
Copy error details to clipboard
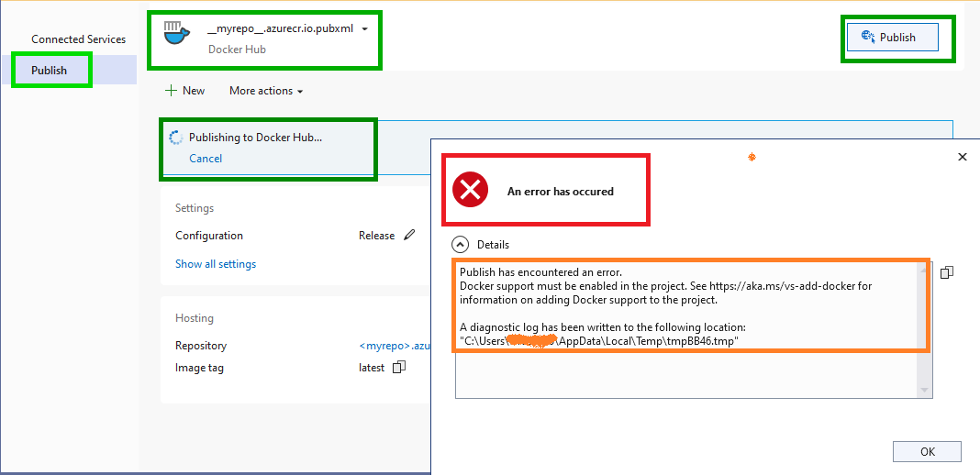947,272
